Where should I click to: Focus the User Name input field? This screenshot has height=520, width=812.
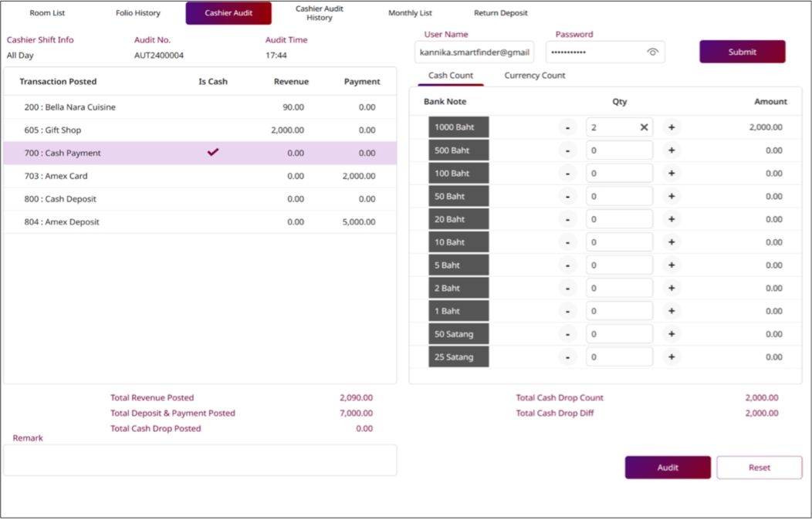[x=474, y=52]
